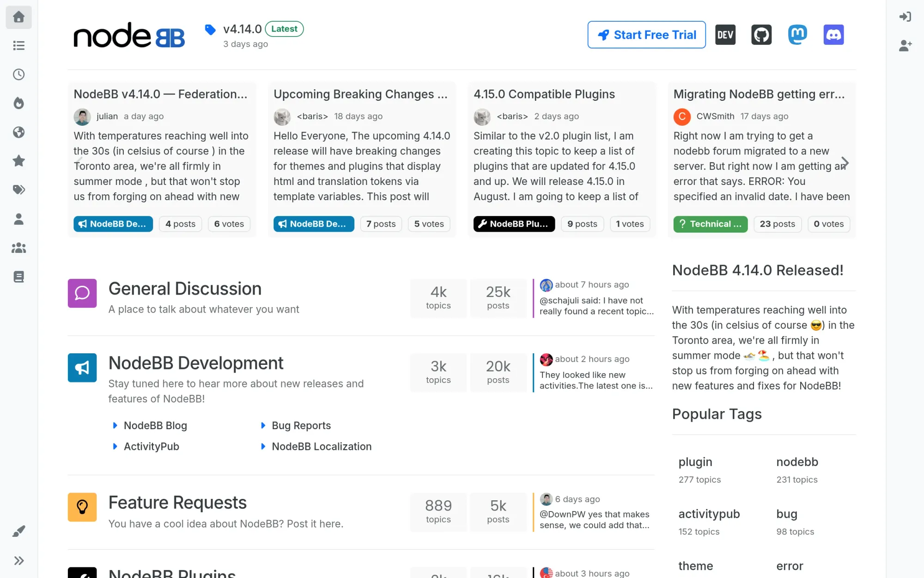Open General Discussion category
This screenshot has width=924, height=578.
185,289
